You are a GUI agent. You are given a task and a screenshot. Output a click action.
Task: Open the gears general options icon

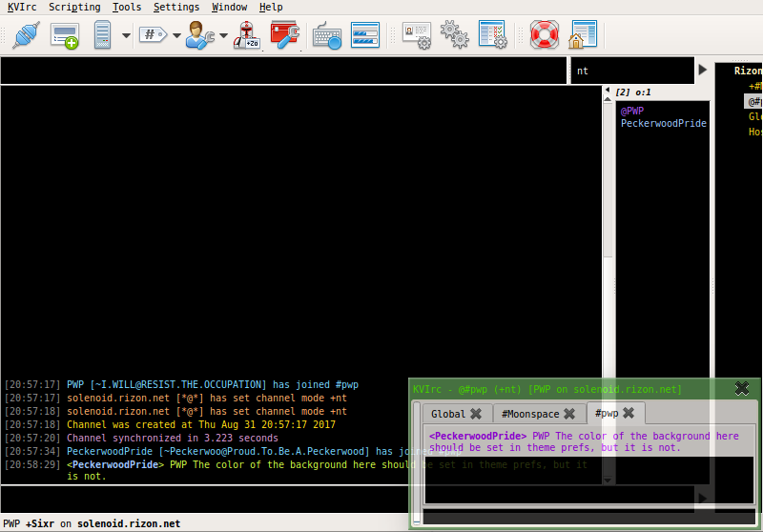[x=454, y=36]
